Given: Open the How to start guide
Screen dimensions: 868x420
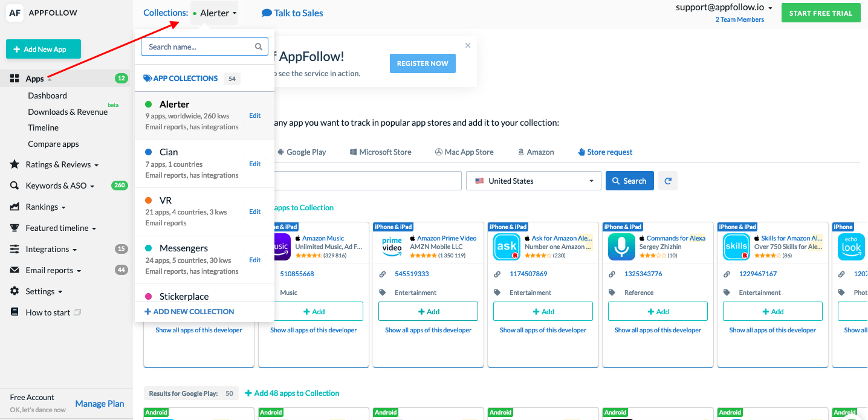Looking at the screenshot, I should pos(48,312).
